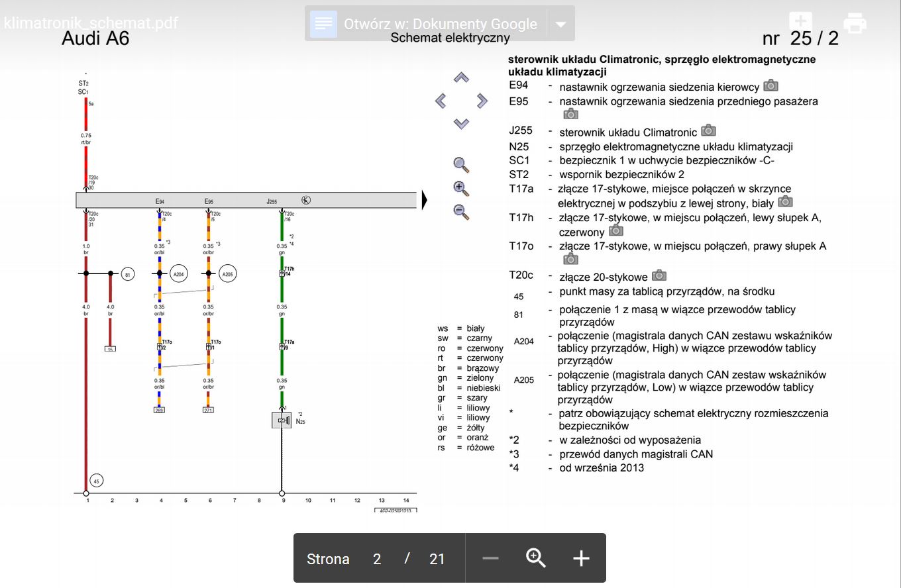Click legend entry 'ST2' wspornik bezpieczników 2

tap(597, 175)
